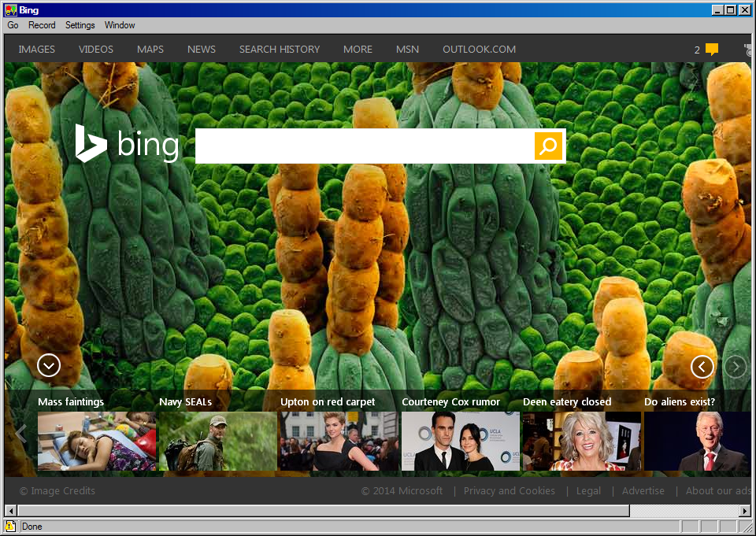Image resolution: width=756 pixels, height=536 pixels.
Task: Click the previous image arrow circle
Action: [702, 367]
